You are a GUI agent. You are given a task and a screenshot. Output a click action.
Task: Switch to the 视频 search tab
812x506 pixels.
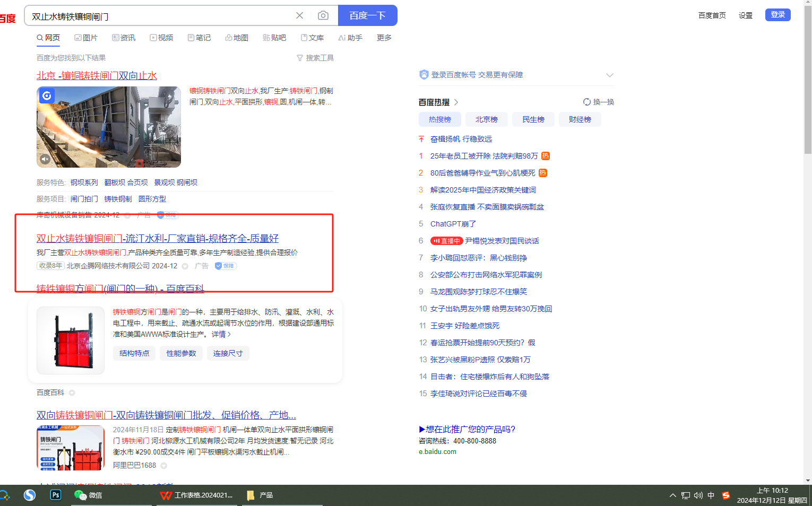pyautogui.click(x=161, y=38)
